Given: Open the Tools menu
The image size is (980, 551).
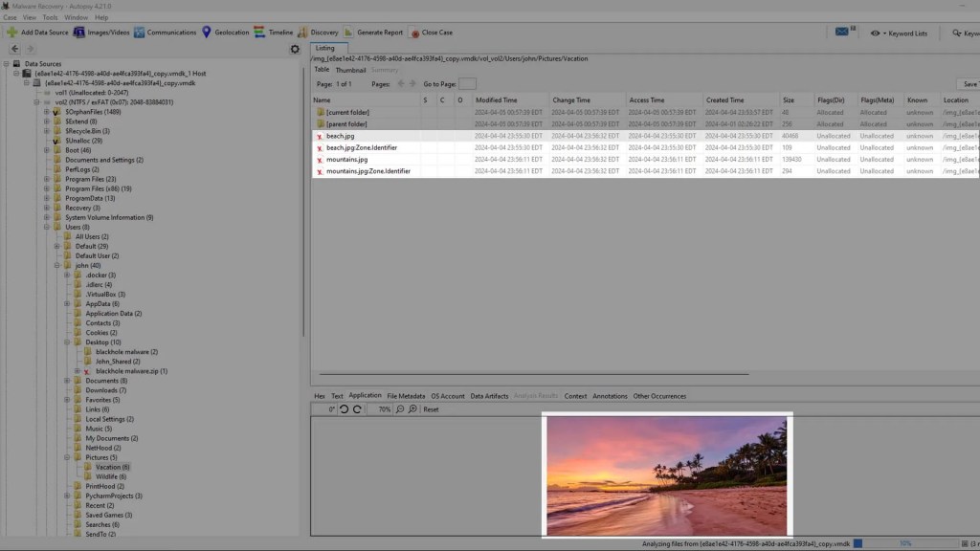Looking at the screenshot, I should click(50, 17).
